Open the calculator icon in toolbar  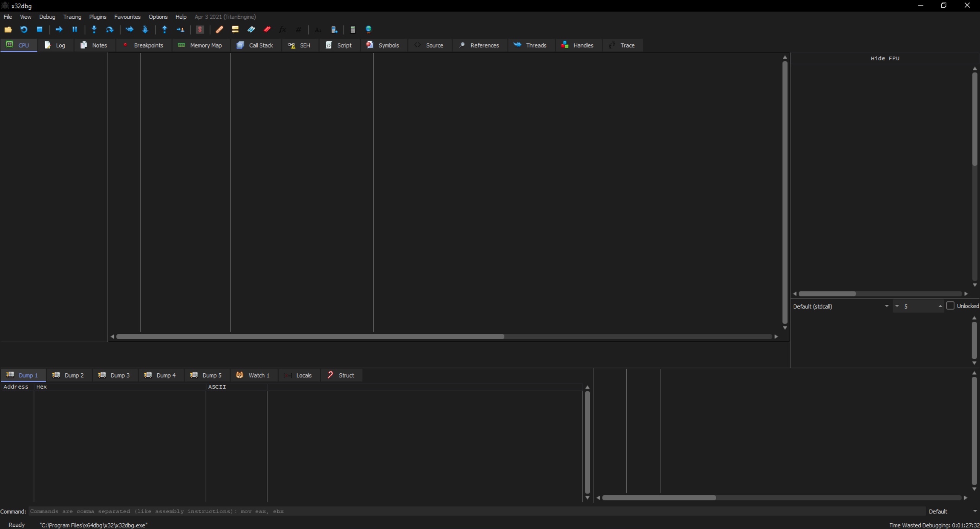353,29
